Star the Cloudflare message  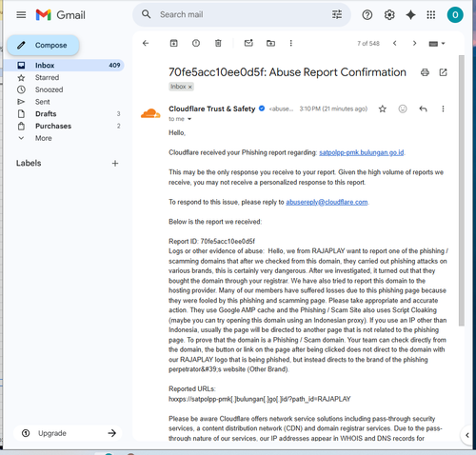pos(383,109)
